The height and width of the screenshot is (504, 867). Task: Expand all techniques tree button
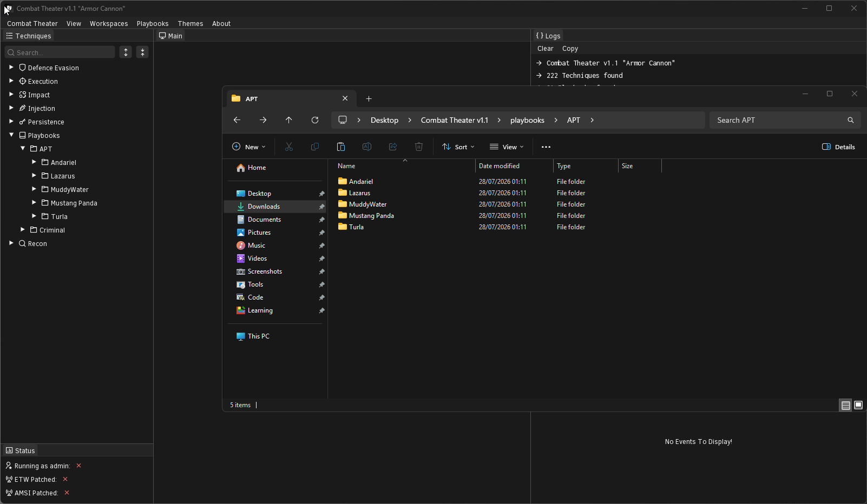click(x=126, y=52)
